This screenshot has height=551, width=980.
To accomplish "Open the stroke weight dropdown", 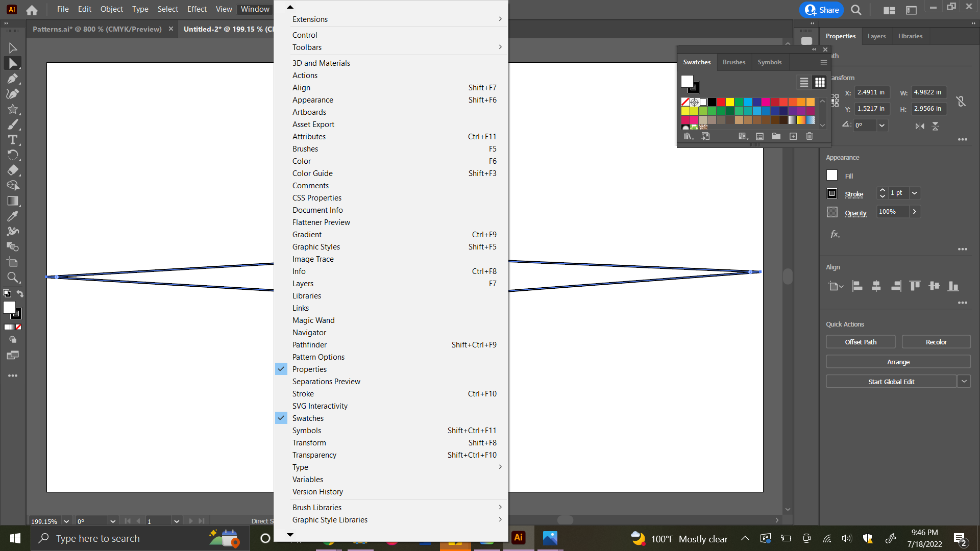I will pyautogui.click(x=915, y=193).
